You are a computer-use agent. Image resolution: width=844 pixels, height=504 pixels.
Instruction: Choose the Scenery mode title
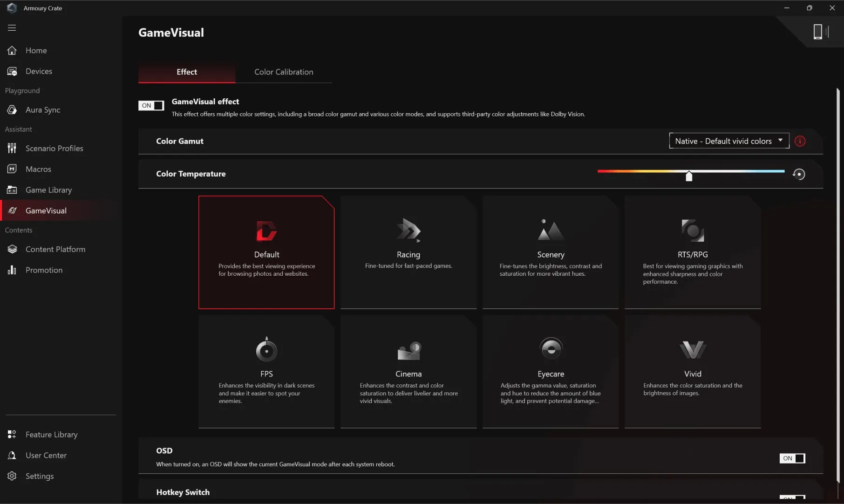[x=551, y=255]
